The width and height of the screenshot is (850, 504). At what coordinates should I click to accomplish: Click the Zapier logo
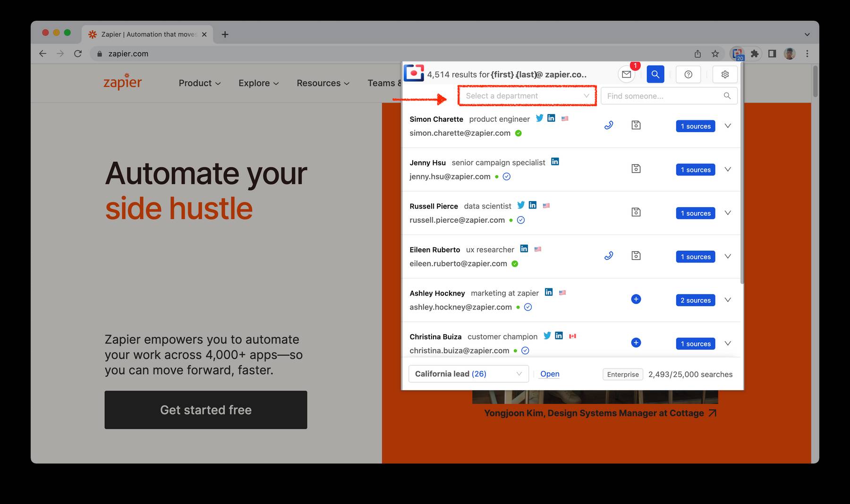click(x=122, y=81)
